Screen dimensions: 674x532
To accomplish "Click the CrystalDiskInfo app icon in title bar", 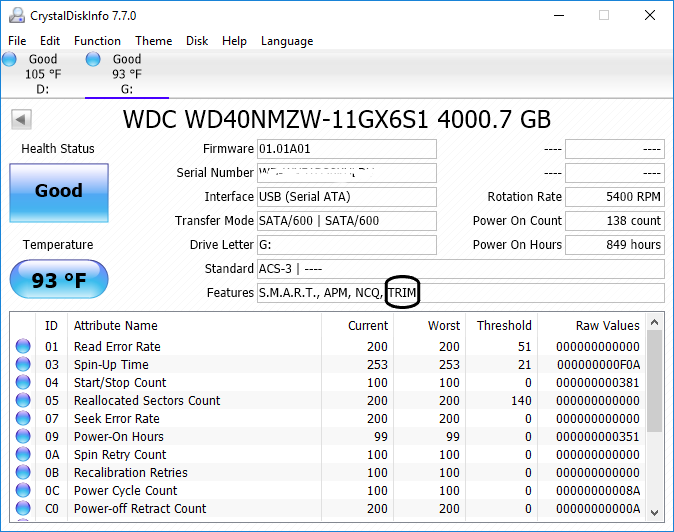I will pos(17,16).
